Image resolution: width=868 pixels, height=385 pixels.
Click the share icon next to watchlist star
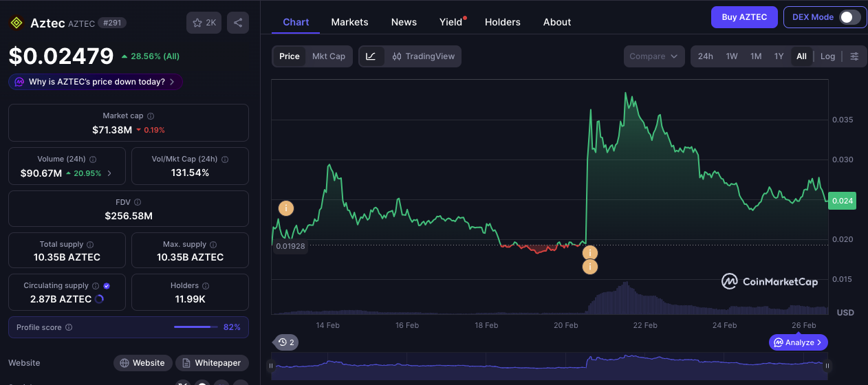pos(237,23)
